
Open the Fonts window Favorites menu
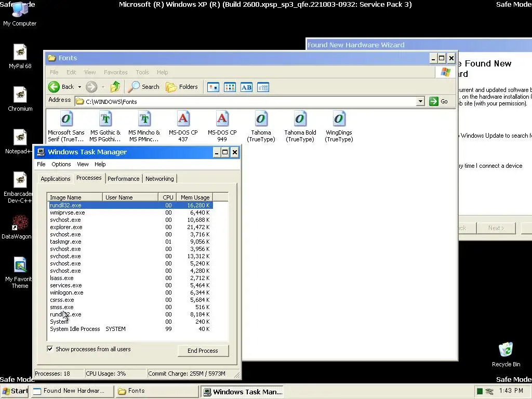point(116,72)
